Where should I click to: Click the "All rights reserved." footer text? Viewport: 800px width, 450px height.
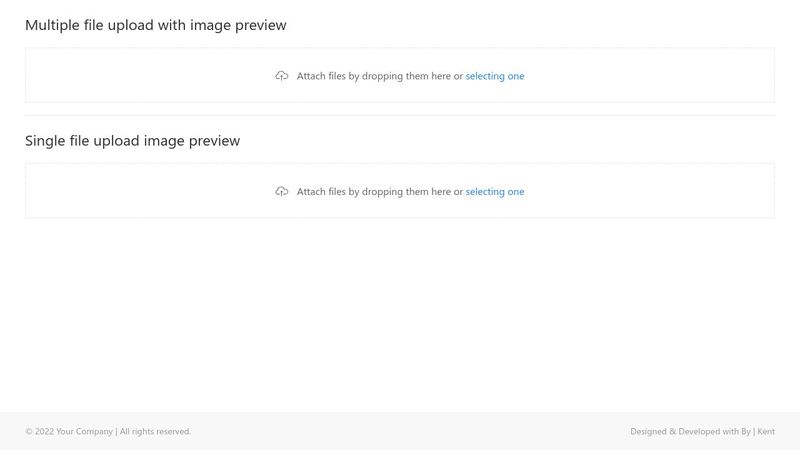[155, 432]
